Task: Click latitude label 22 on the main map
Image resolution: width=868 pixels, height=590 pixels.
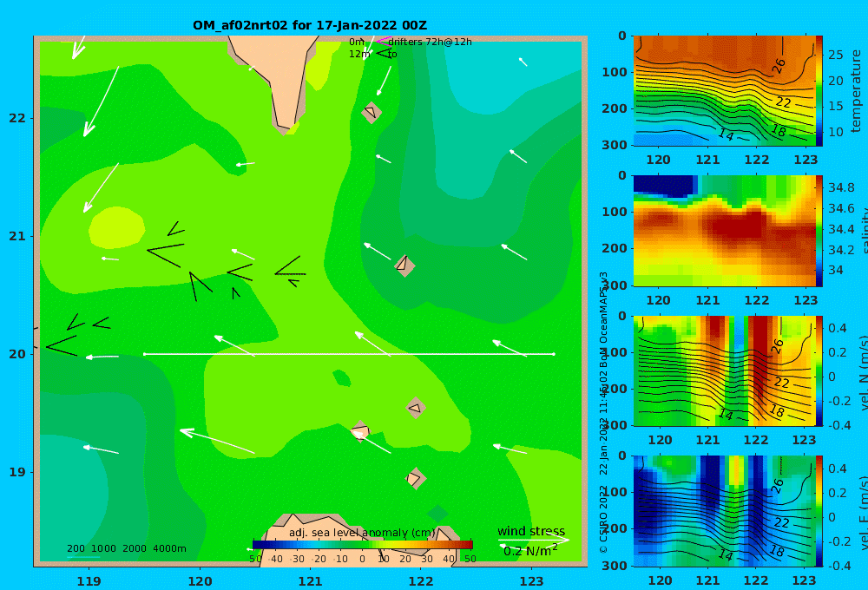Action: [17, 118]
